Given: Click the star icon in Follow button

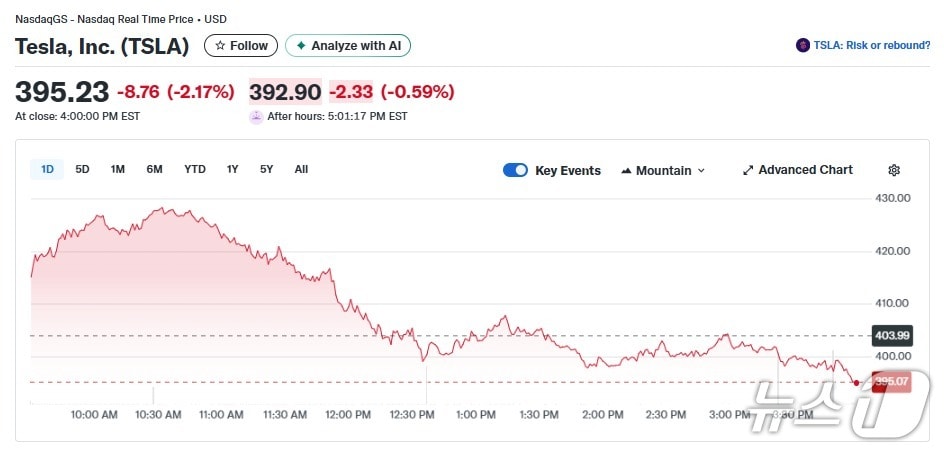Looking at the screenshot, I should coord(220,46).
